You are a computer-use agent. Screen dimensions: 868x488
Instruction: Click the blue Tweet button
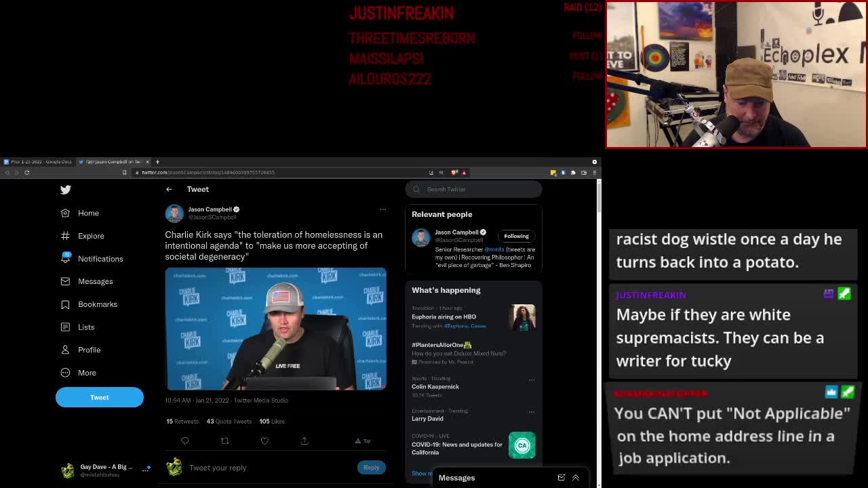pos(100,397)
